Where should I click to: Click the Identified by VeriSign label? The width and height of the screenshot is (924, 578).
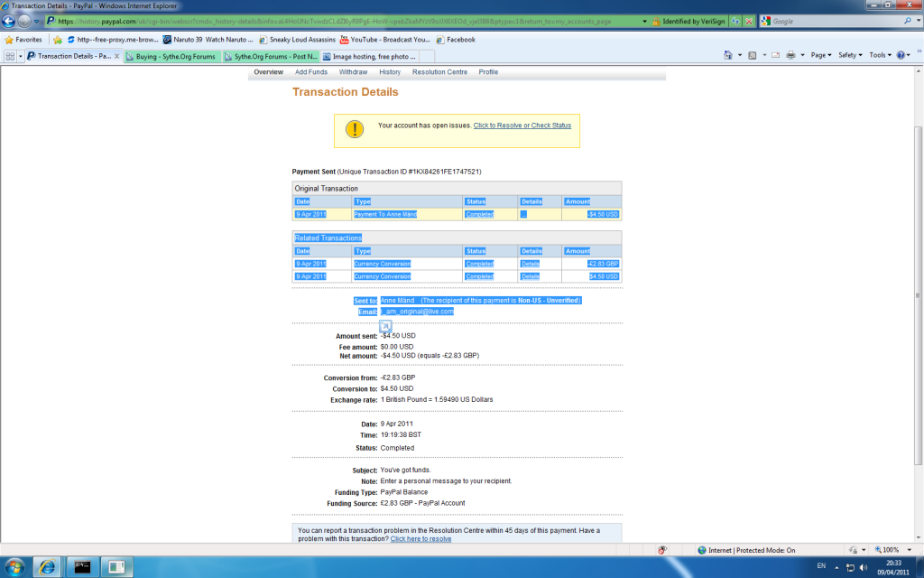[x=694, y=22]
